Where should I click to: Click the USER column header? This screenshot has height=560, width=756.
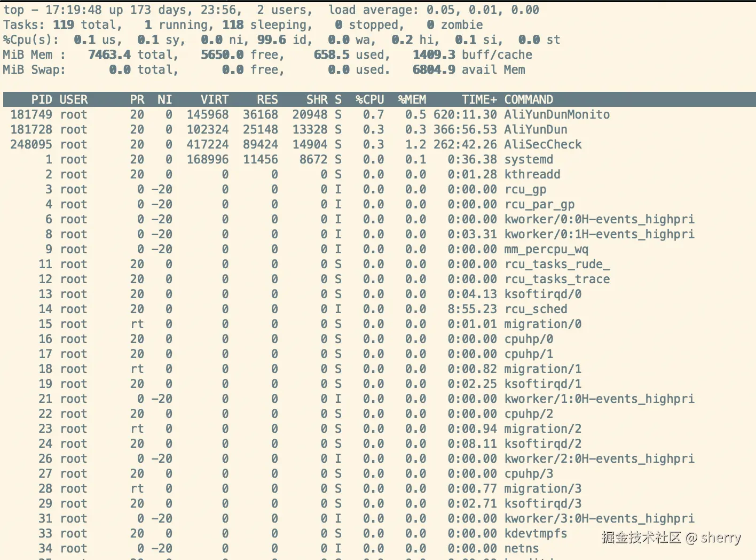point(74,99)
